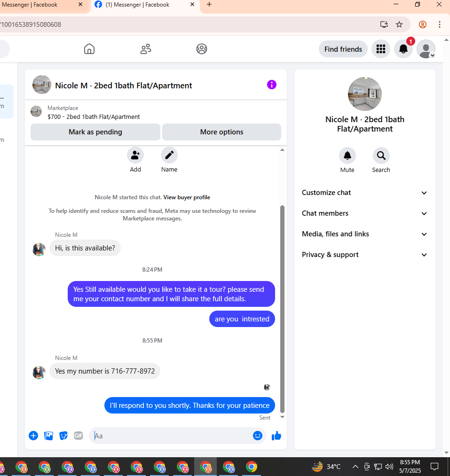This screenshot has height=476, width=450.
Task: Expand Customize chat section
Action: 364,193
